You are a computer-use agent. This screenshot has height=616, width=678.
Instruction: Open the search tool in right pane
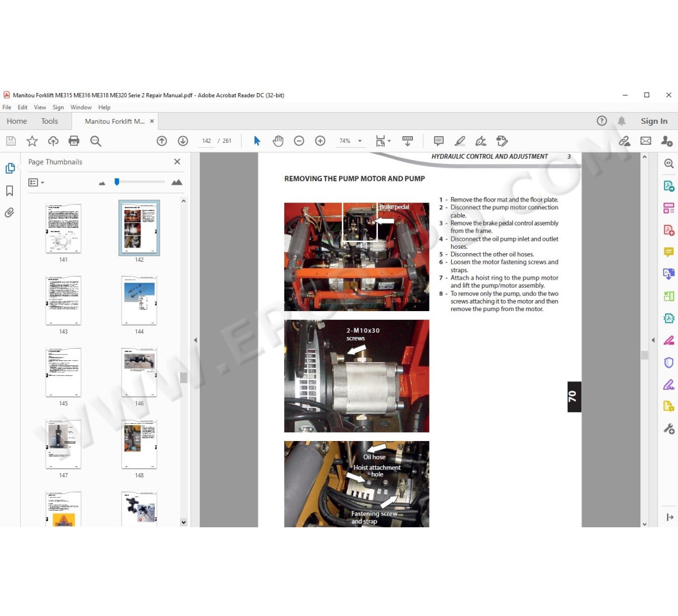click(x=669, y=163)
